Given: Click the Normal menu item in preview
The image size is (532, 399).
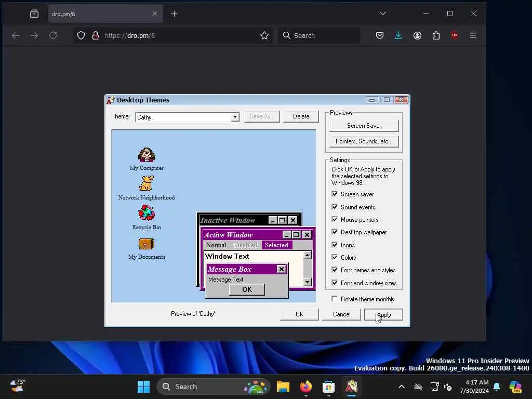Looking at the screenshot, I should click(x=216, y=245).
